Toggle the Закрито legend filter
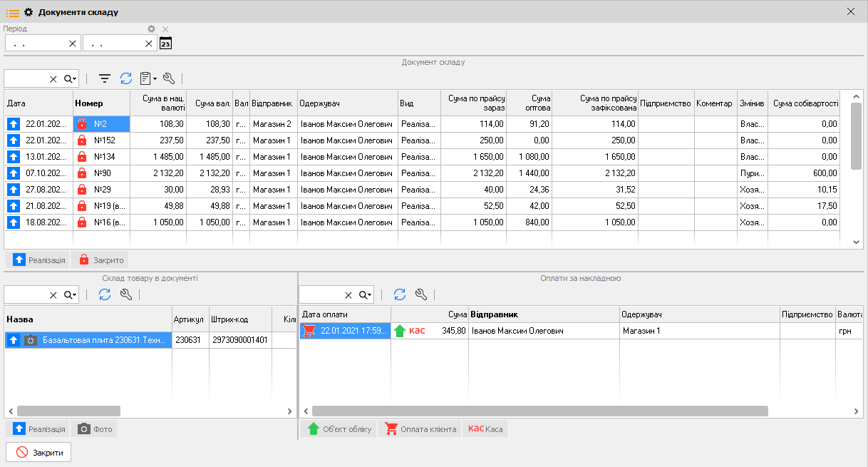 pos(101,260)
